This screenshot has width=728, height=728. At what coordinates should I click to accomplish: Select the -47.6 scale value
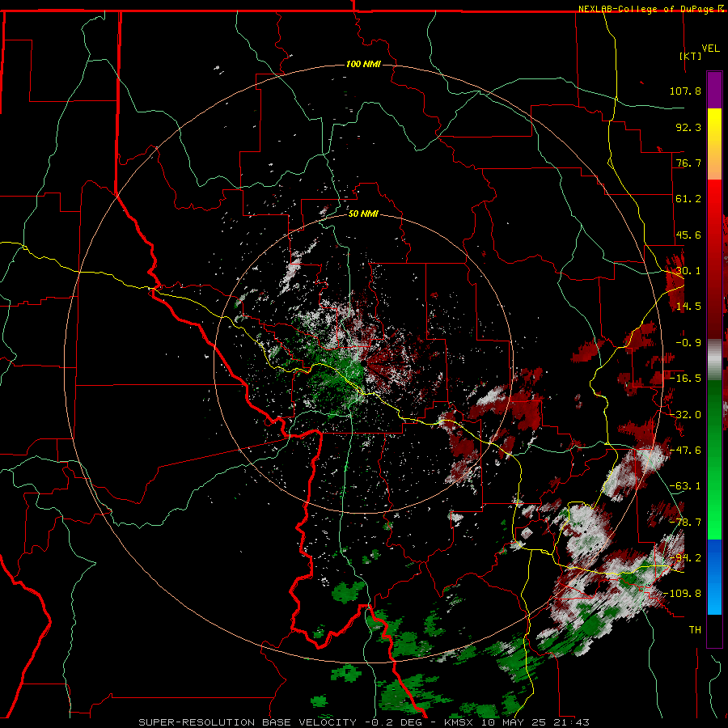click(685, 451)
